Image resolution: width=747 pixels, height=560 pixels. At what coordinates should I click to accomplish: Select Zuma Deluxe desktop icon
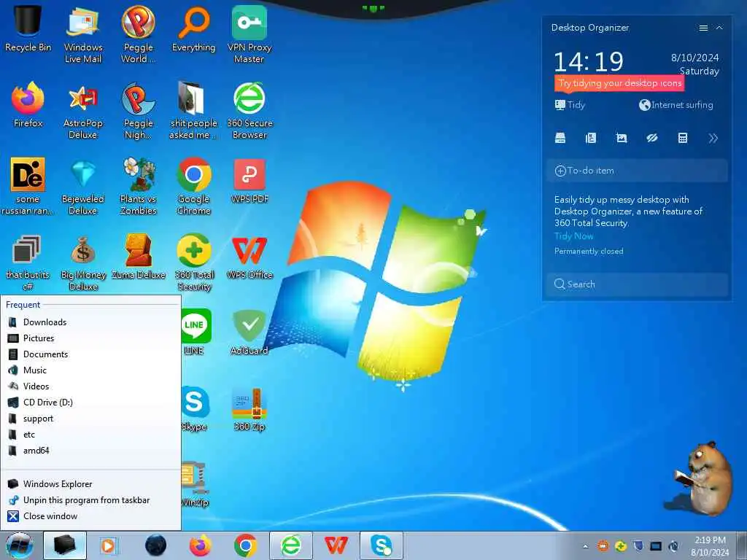(x=138, y=256)
